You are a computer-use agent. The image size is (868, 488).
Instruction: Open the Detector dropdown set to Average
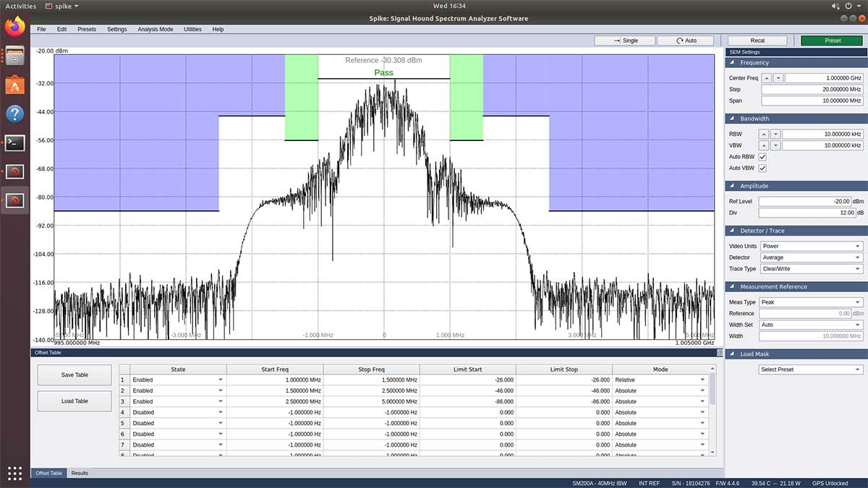pyautogui.click(x=811, y=257)
